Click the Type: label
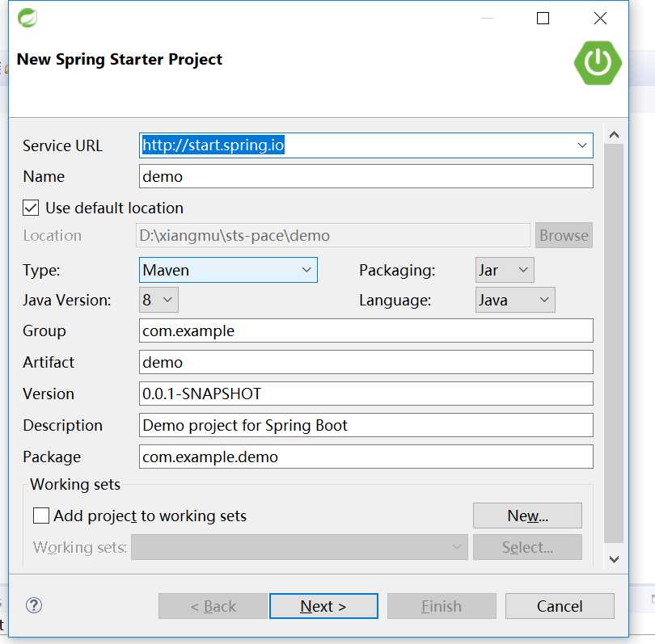Image resolution: width=655 pixels, height=644 pixels. pyautogui.click(x=41, y=271)
